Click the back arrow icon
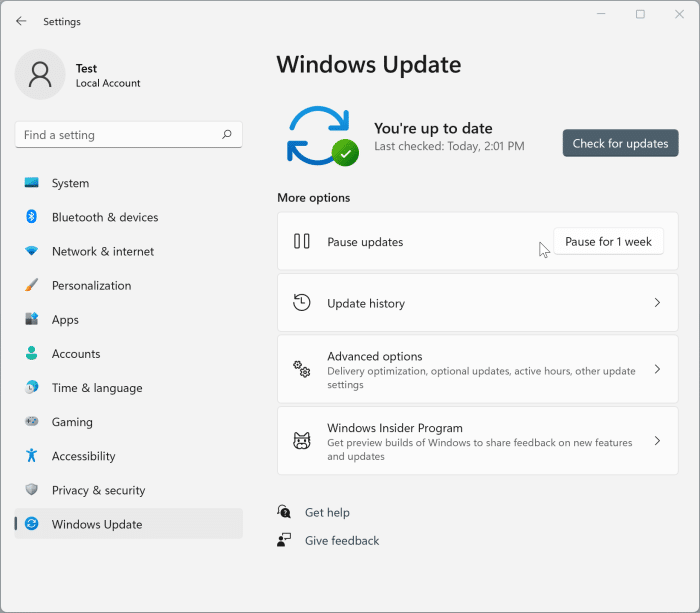This screenshot has width=700, height=613. click(x=21, y=21)
